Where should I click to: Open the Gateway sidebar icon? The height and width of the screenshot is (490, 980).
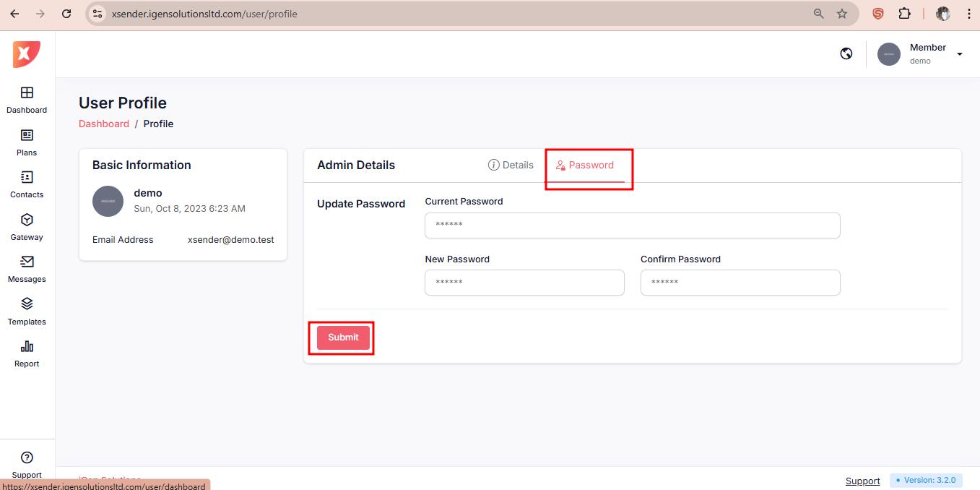click(x=27, y=220)
